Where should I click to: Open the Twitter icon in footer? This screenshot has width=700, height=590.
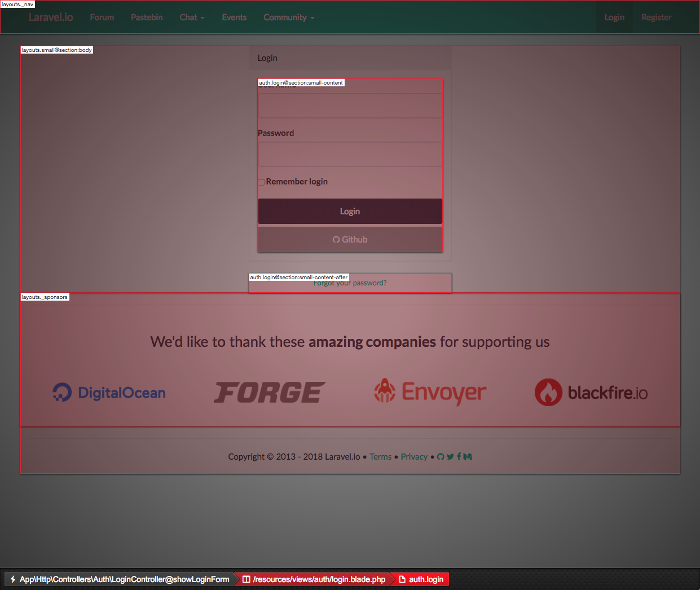point(450,457)
